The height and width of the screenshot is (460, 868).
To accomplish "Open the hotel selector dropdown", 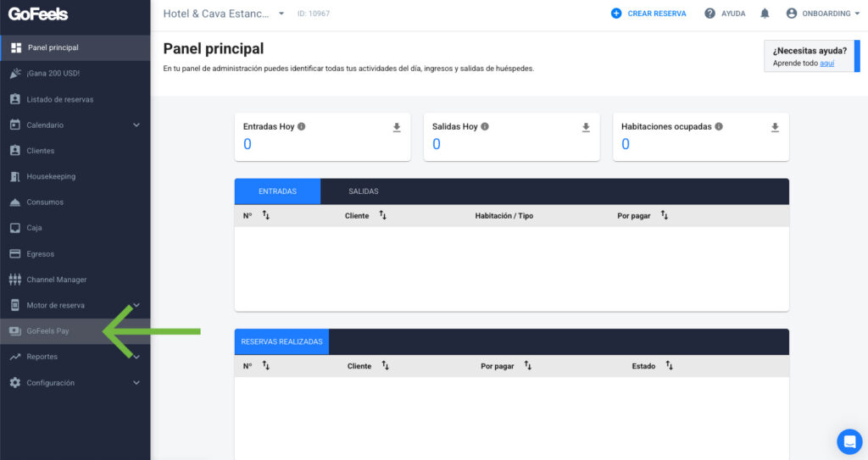I will [281, 14].
